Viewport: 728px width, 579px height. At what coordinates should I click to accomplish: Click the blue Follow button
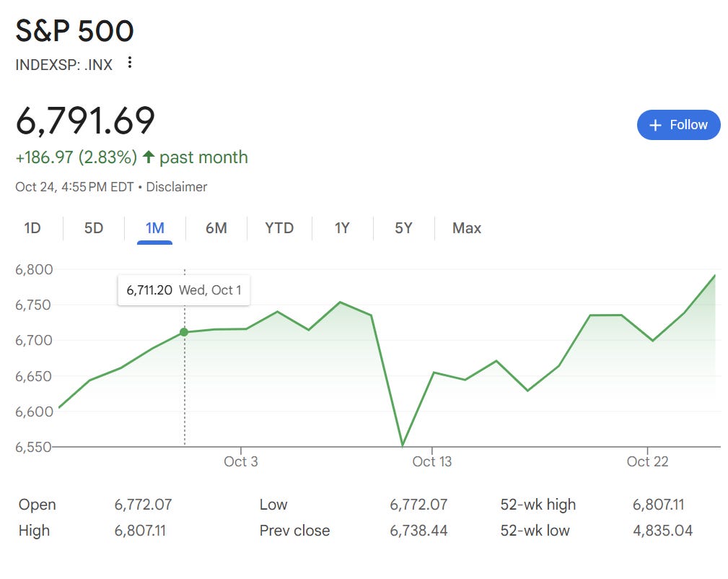coord(678,125)
